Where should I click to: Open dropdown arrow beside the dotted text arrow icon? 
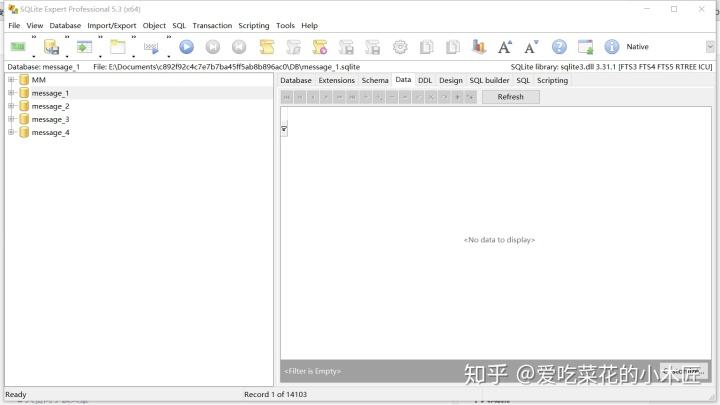169,56
